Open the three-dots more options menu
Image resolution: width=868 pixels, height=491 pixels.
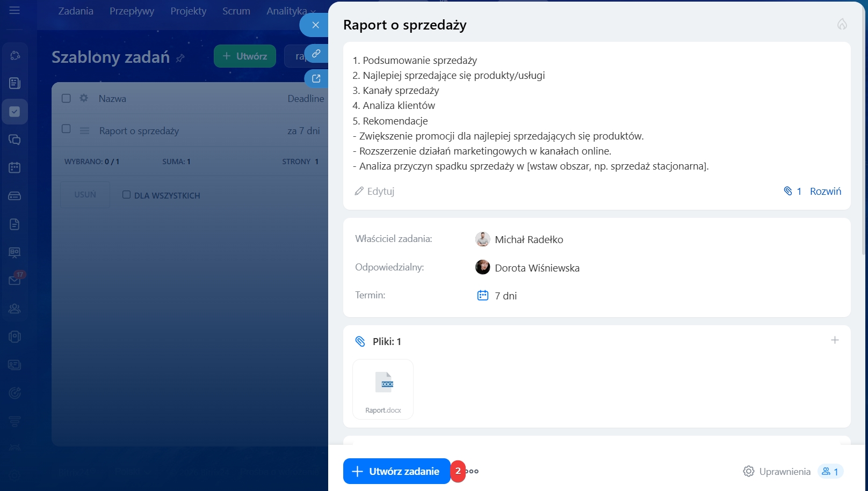click(473, 471)
